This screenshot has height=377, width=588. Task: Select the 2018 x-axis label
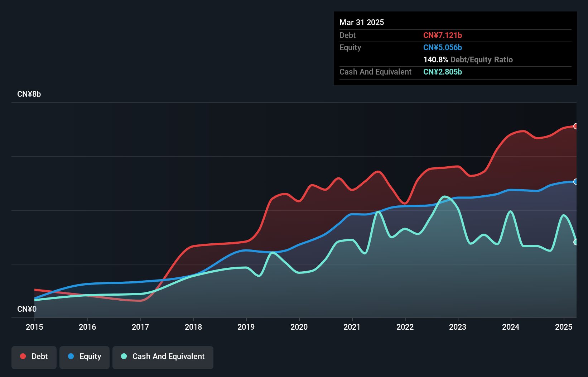click(193, 327)
